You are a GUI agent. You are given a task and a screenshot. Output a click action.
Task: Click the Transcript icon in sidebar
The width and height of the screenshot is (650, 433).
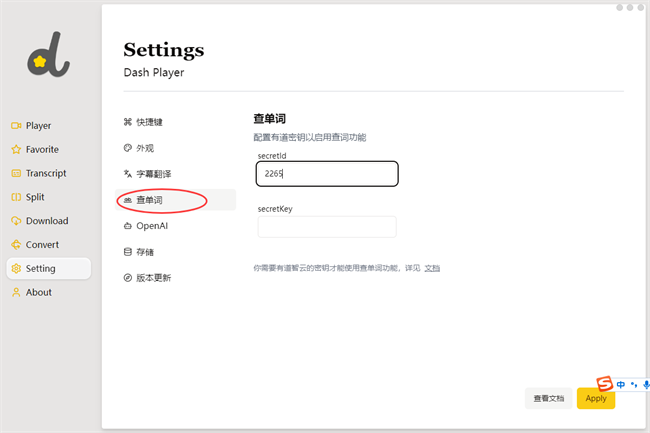[16, 173]
